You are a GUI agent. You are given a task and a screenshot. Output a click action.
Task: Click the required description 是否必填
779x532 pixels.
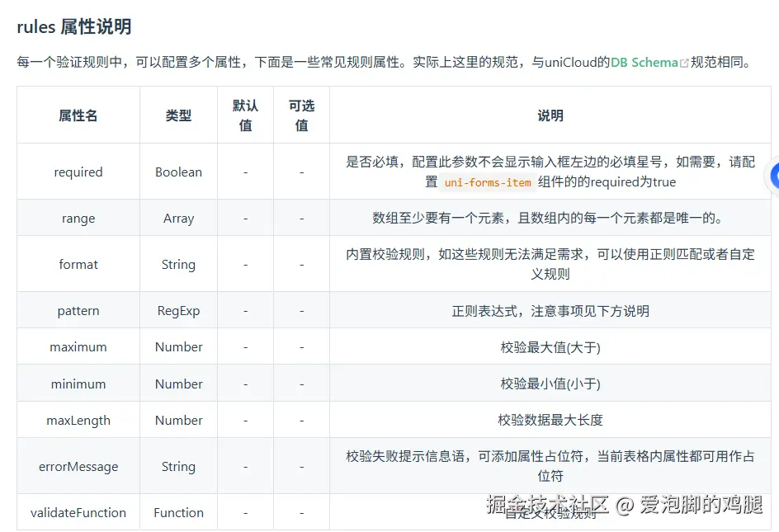[550, 172]
